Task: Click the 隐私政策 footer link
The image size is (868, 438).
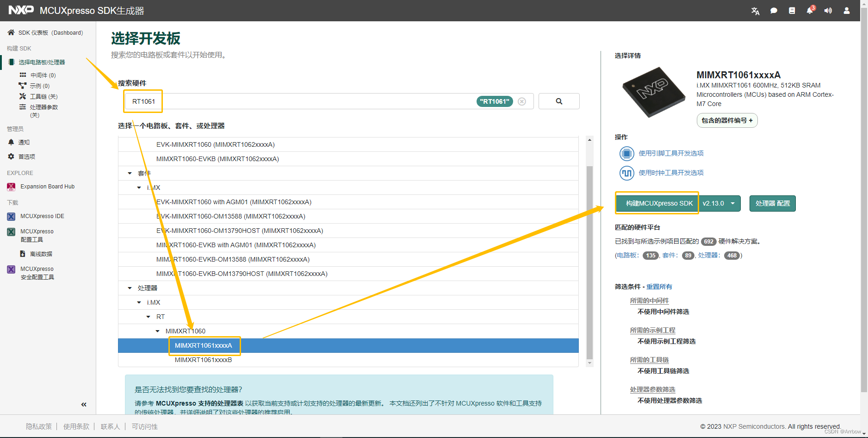Action: pos(39,426)
